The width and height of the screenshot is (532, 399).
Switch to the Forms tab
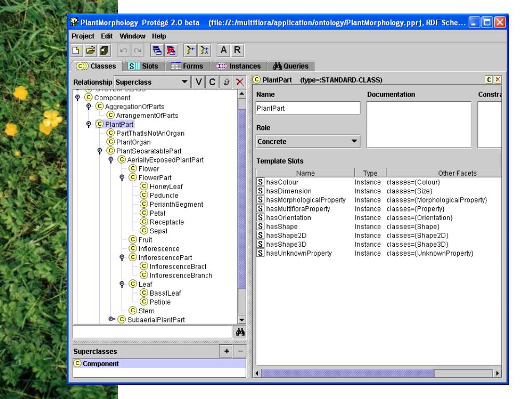[187, 66]
